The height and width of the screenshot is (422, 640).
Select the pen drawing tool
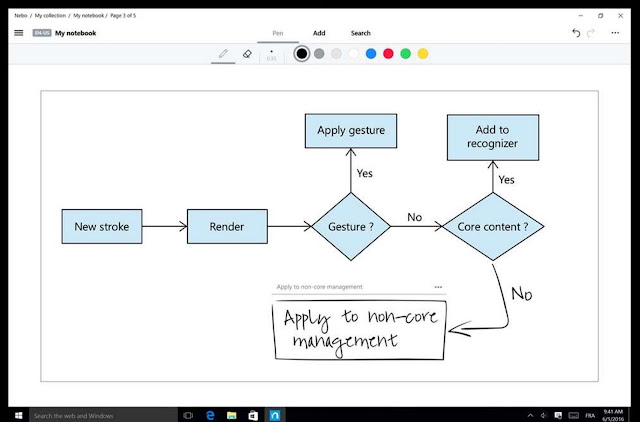click(x=223, y=54)
